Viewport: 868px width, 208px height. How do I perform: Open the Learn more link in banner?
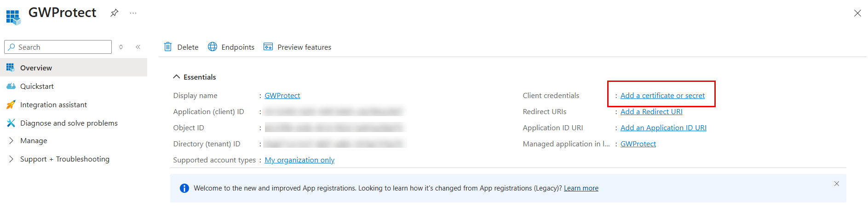pos(581,188)
